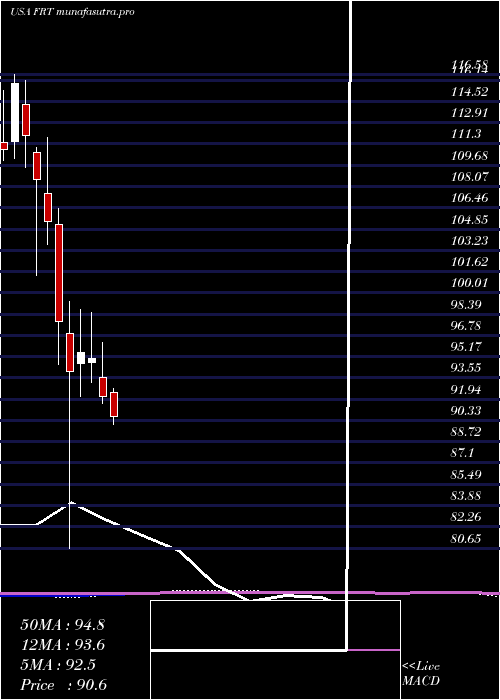The image size is (500, 700).
Task: Click the 87.1 price axis label
Action: pos(462,453)
